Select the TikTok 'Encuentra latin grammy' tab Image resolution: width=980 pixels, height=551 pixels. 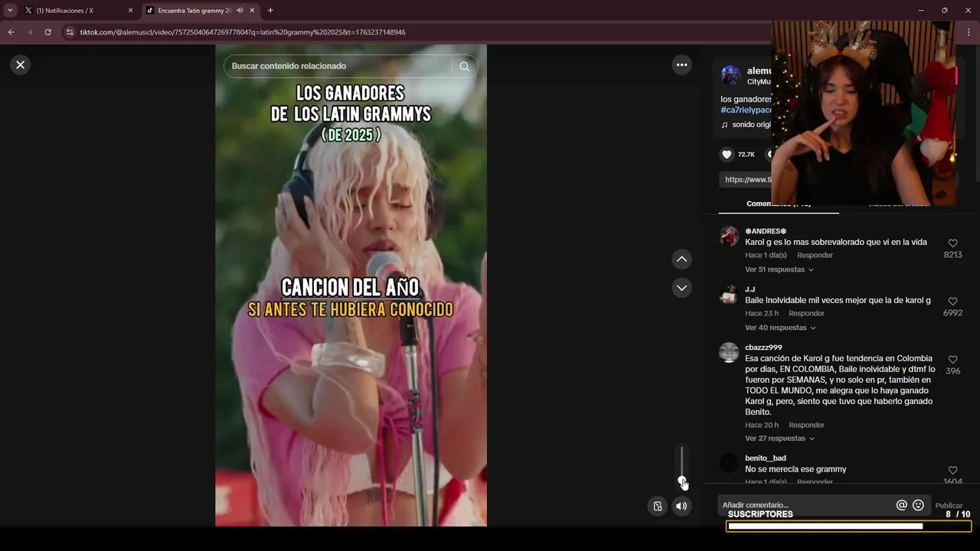coord(194,11)
